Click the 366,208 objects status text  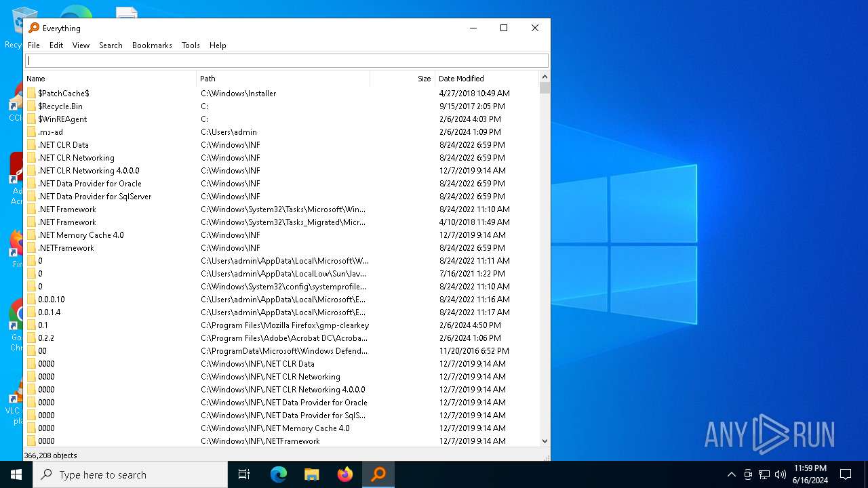51,455
